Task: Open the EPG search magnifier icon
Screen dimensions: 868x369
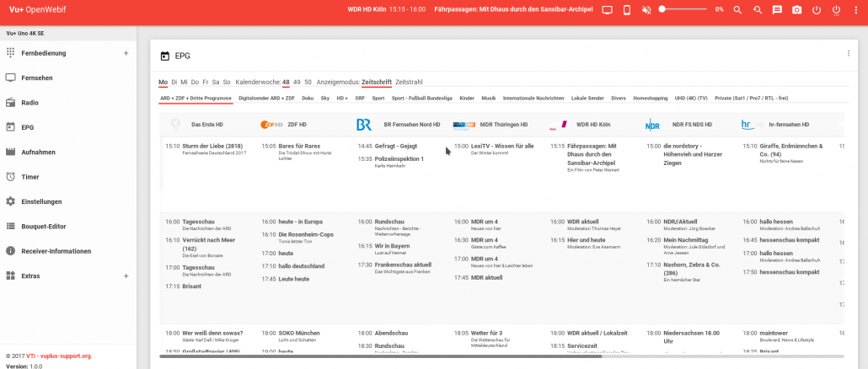Action: [x=737, y=9]
